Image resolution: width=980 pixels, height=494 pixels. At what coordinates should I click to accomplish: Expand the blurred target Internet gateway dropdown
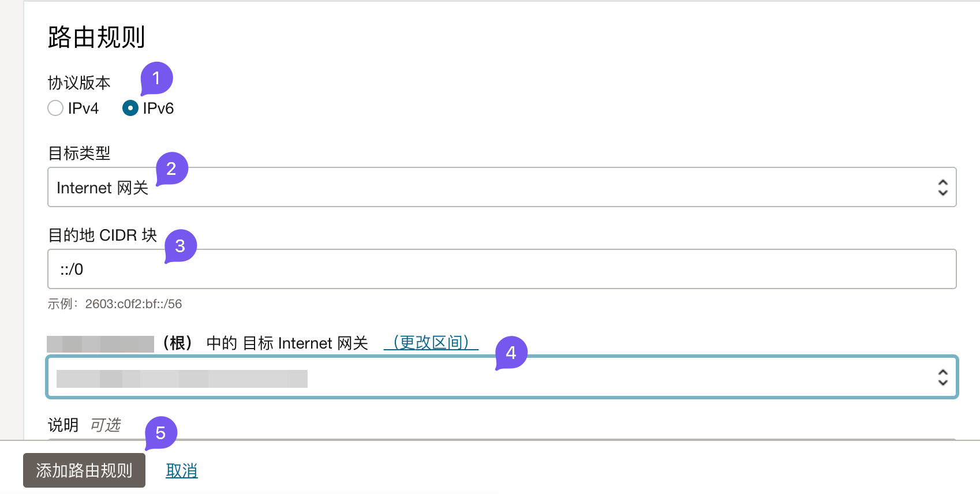coord(496,377)
